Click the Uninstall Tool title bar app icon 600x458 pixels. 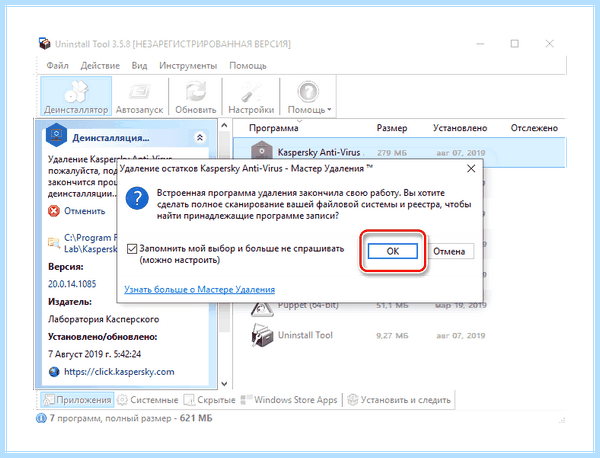pos(45,44)
